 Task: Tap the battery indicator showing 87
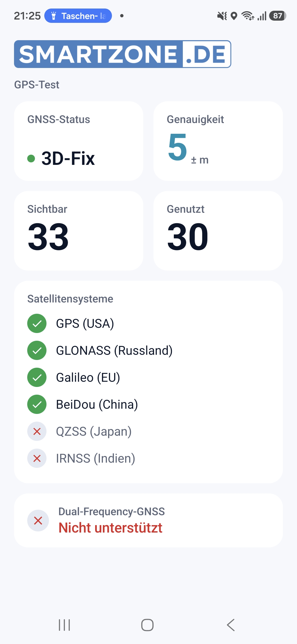tap(278, 16)
